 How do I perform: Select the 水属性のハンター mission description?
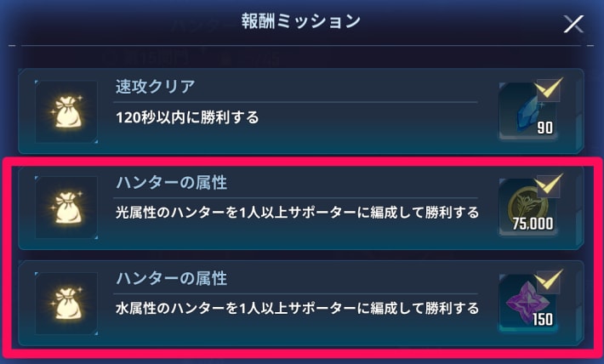tap(297, 309)
